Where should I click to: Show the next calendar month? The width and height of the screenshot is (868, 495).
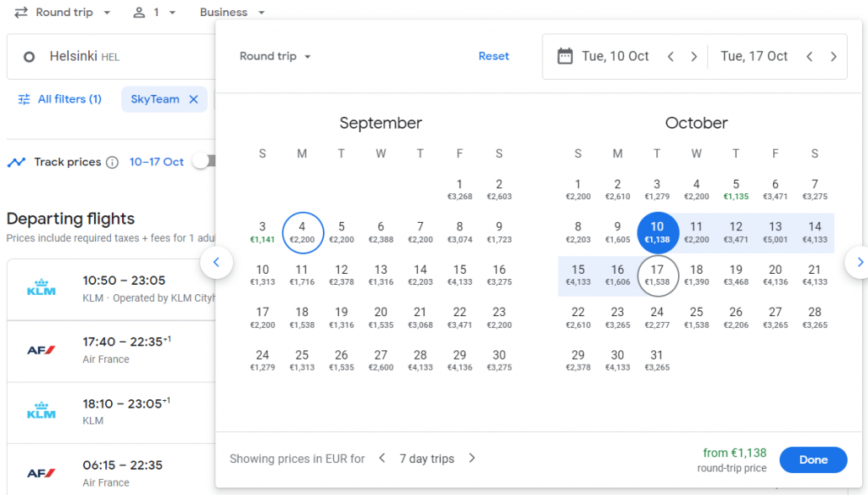(860, 262)
